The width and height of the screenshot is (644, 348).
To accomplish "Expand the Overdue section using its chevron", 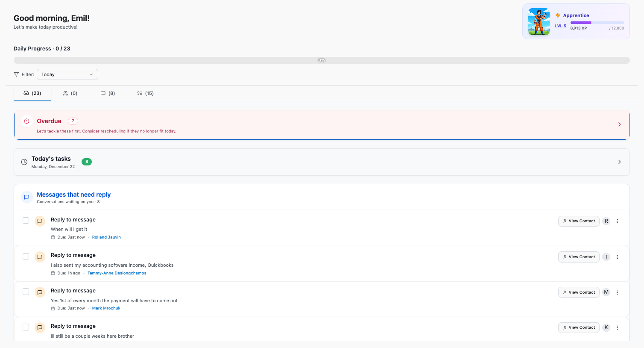I will click(x=619, y=124).
